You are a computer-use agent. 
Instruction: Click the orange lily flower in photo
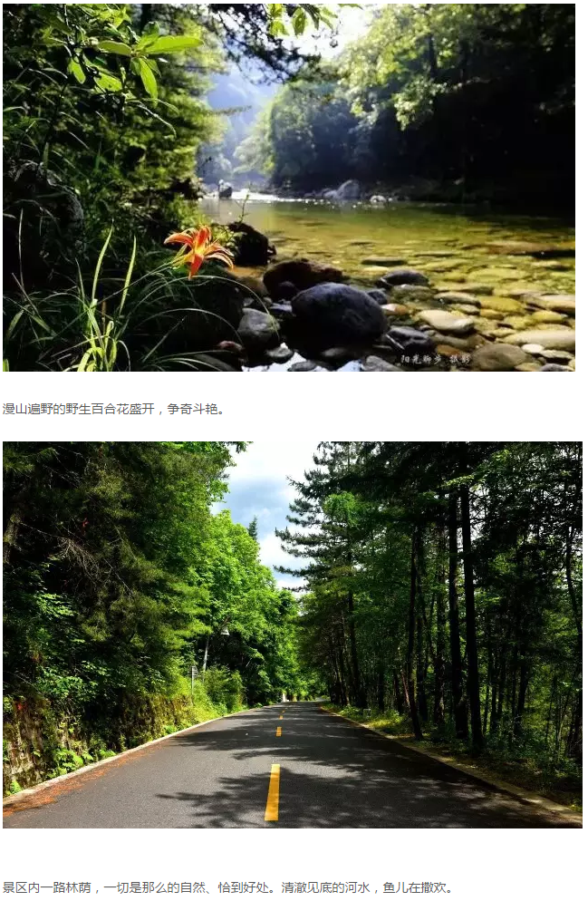pyautogui.click(x=198, y=249)
